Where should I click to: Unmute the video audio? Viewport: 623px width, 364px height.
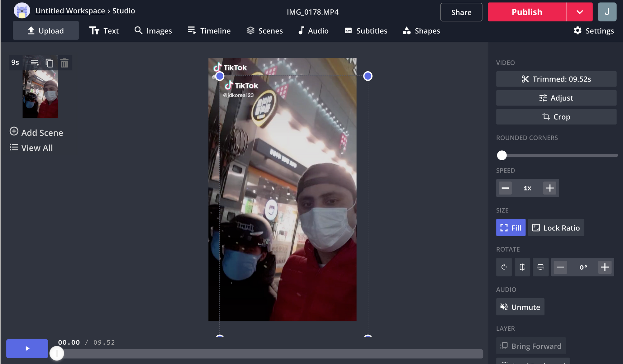[520, 307]
